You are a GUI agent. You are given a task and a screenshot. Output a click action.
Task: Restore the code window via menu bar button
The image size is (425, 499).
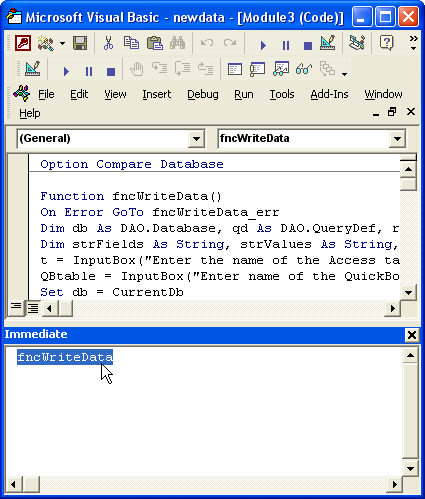(392, 112)
